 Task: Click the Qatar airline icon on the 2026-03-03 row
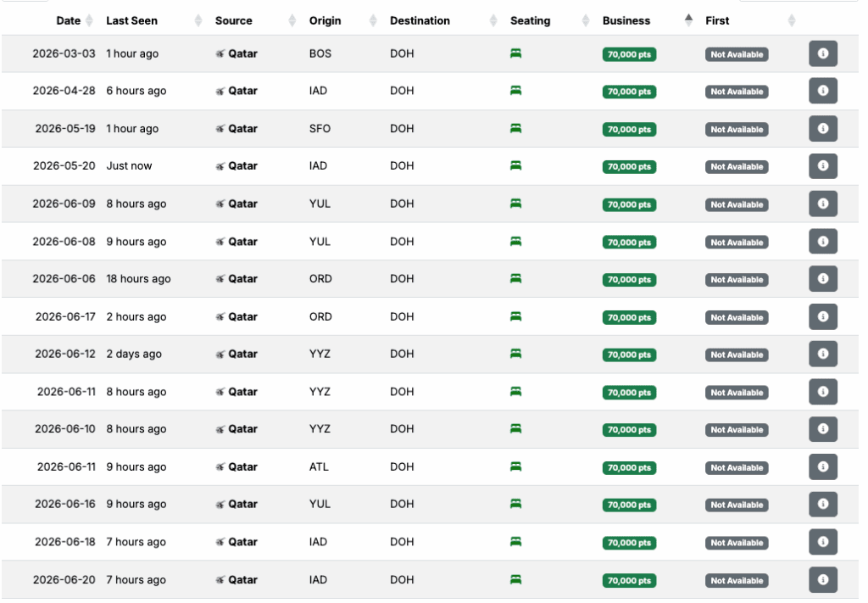[x=220, y=53]
